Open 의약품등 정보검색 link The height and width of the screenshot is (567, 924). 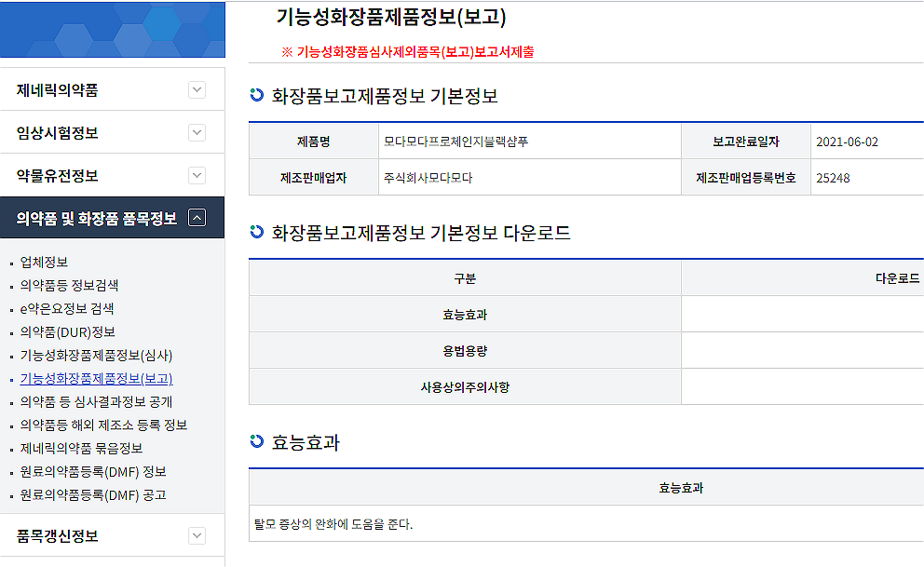click(x=70, y=286)
